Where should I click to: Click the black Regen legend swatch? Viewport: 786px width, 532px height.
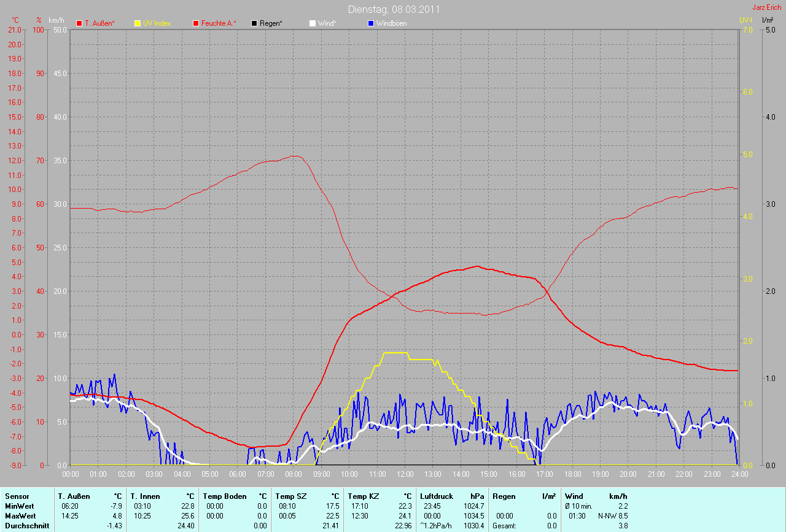coord(254,23)
